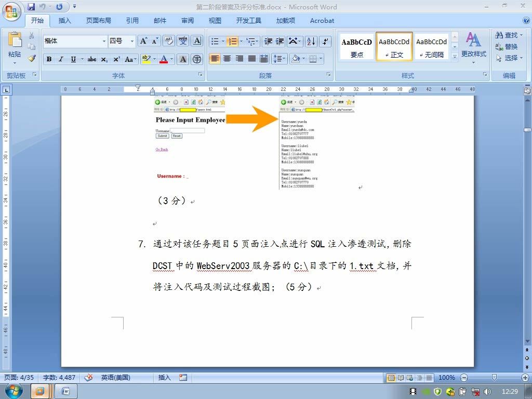Screen dimensions: 532x399
Task: Open multilevel list menu
Action: (252, 42)
